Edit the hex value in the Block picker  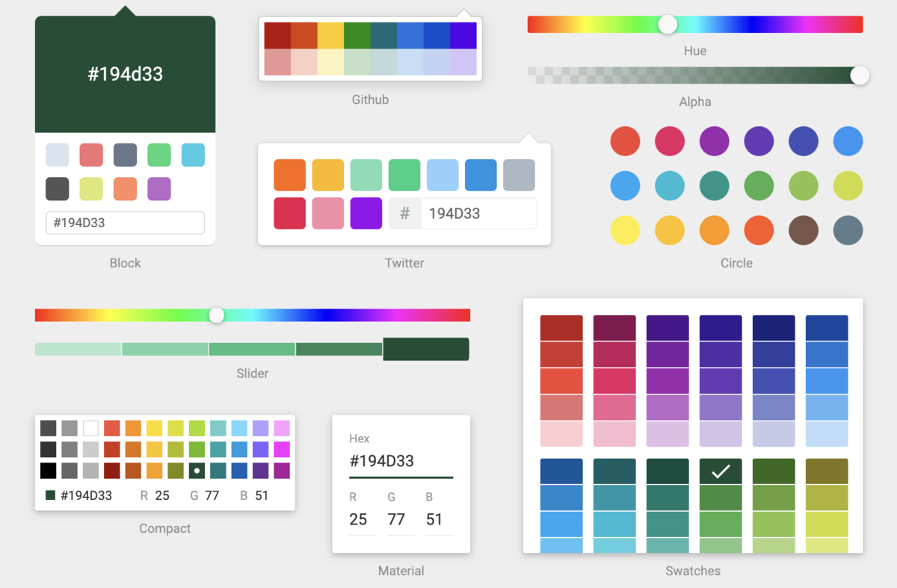[x=125, y=223]
